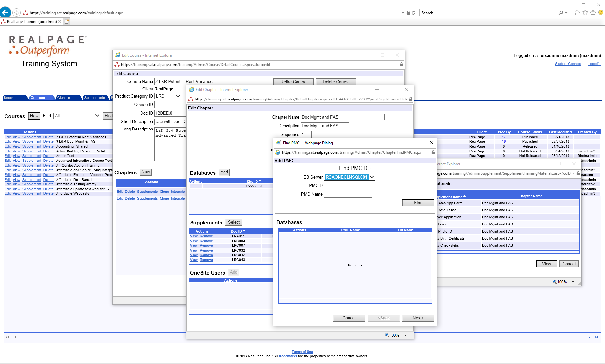Close the RealPage Training tab

[x=60, y=21]
